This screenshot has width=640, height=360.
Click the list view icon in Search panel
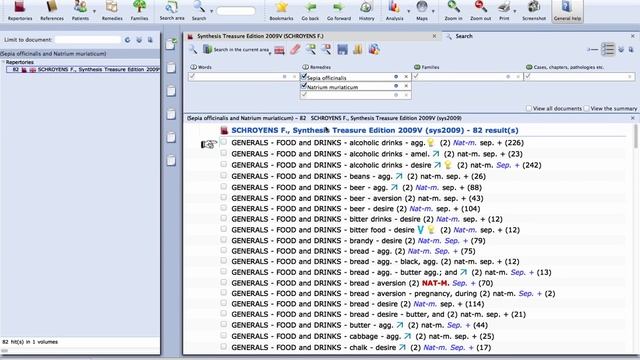point(608,49)
